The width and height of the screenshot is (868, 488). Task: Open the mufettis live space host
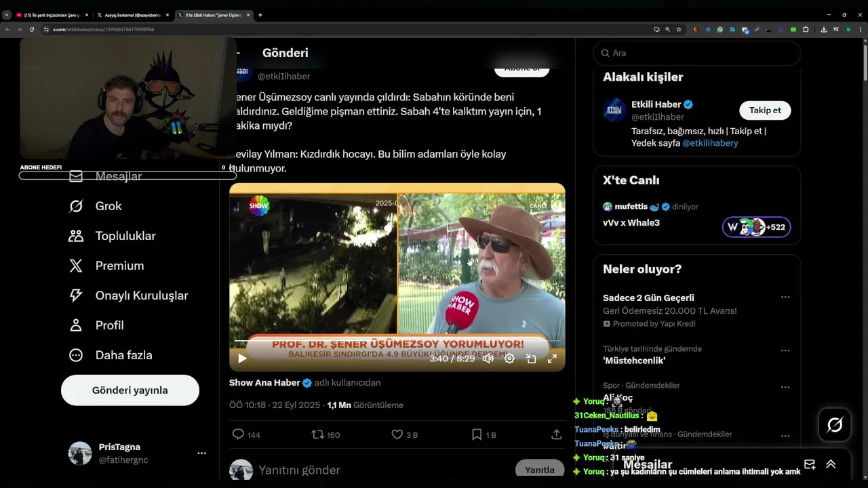tap(631, 207)
